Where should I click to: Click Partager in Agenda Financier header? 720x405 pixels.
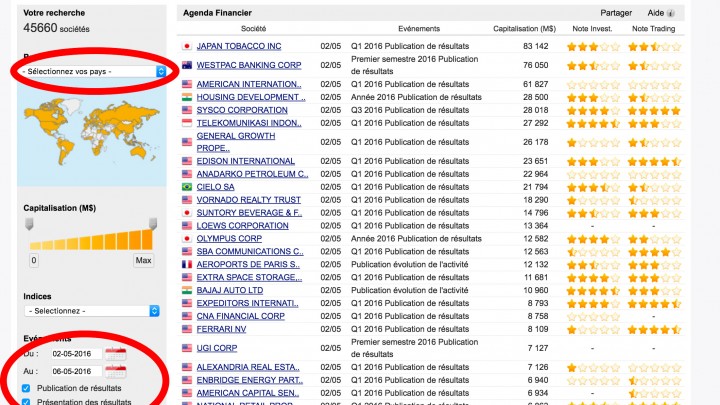(x=616, y=13)
